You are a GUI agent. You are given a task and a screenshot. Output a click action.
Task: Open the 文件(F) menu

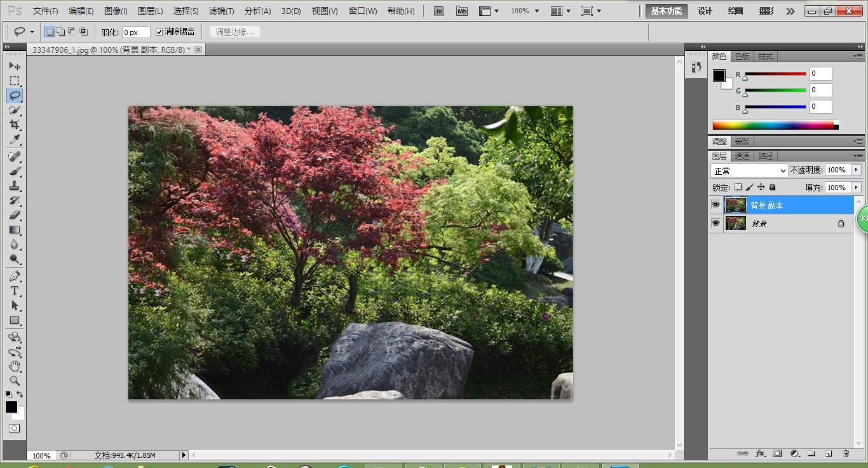tap(46, 11)
